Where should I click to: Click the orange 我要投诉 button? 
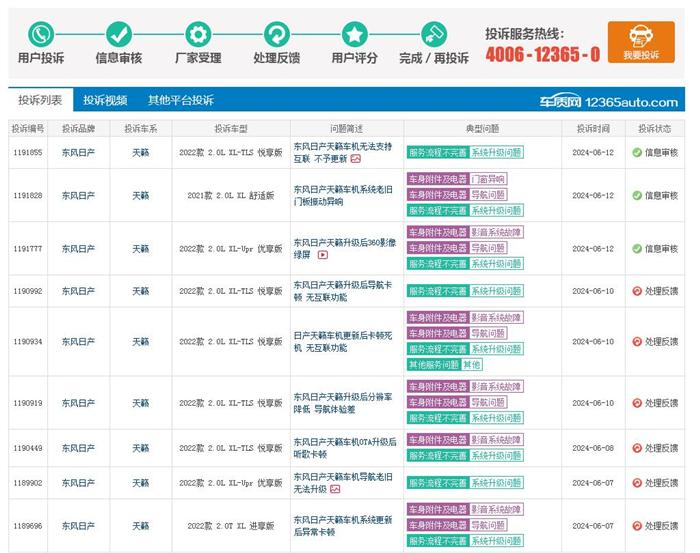tap(641, 42)
